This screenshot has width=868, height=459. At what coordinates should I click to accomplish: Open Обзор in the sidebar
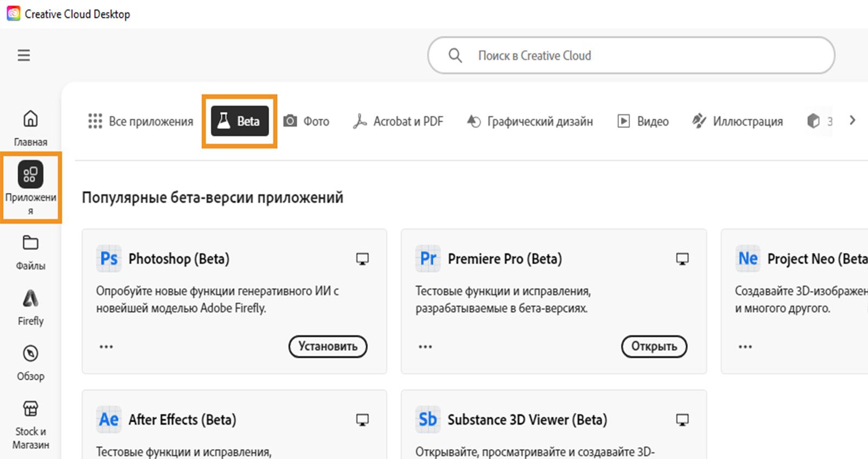tap(30, 363)
